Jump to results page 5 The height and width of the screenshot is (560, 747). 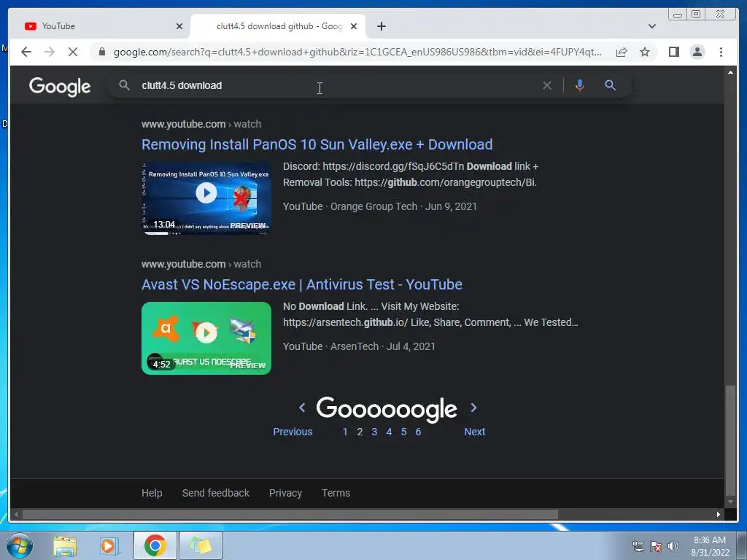click(x=403, y=432)
